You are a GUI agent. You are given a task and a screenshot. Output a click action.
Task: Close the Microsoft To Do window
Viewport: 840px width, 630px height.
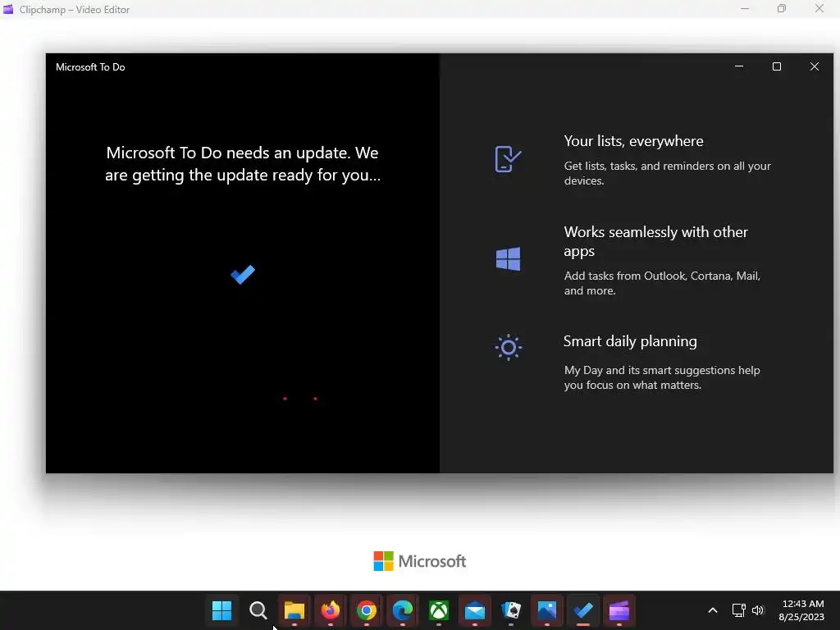(x=815, y=66)
